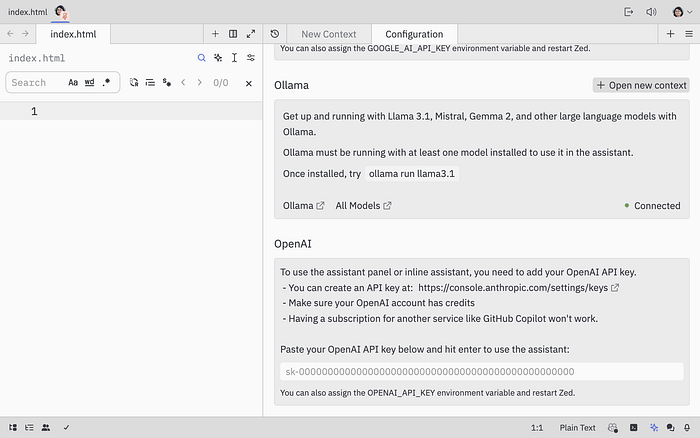
Task: Click the OpenAI section heading
Action: 293,244
